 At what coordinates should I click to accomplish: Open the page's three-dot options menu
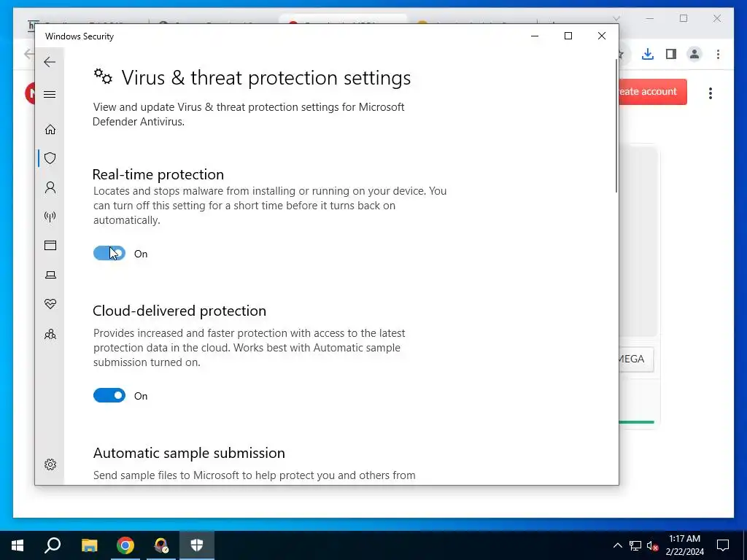[711, 93]
